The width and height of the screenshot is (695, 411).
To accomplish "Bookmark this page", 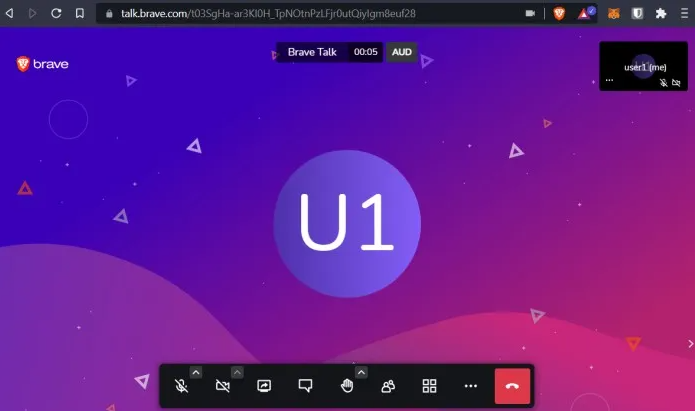I will point(80,13).
